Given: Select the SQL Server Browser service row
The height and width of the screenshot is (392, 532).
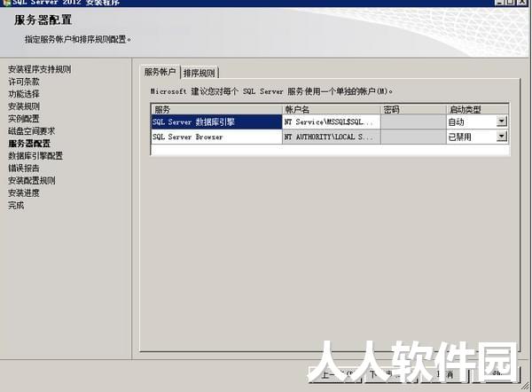Looking at the screenshot, I should pyautogui.click(x=216, y=137).
